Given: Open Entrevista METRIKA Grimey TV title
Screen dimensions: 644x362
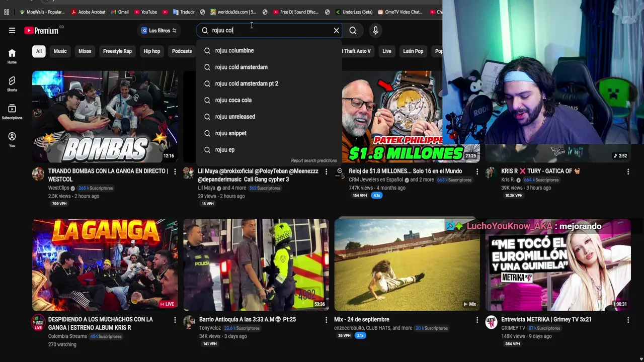Looking at the screenshot, I should tap(546, 319).
